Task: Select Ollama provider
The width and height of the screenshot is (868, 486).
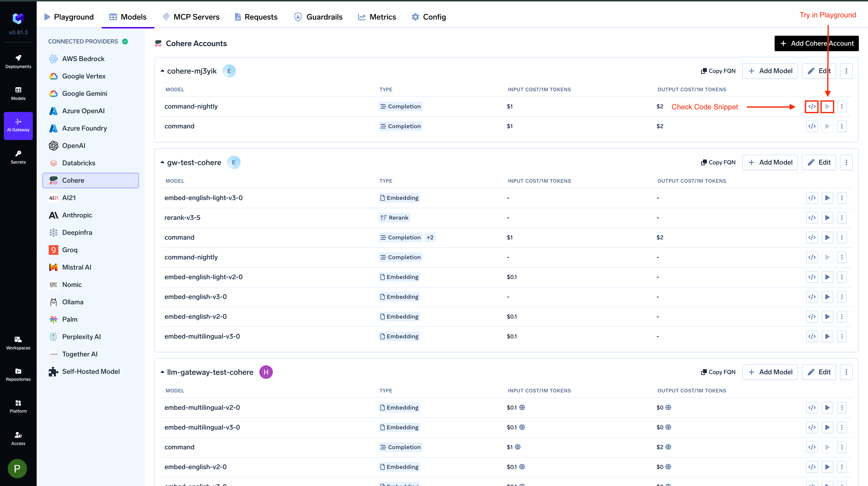Action: point(90,302)
